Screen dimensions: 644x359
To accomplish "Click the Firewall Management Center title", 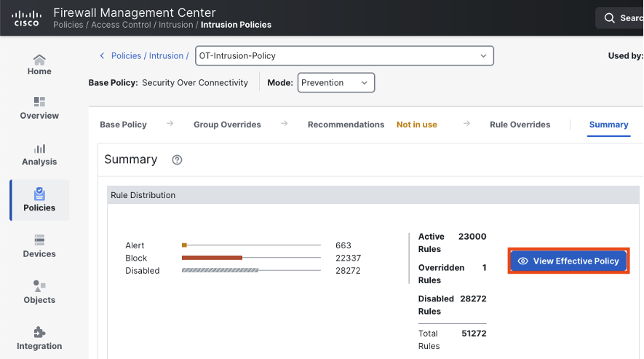I will 135,12.
